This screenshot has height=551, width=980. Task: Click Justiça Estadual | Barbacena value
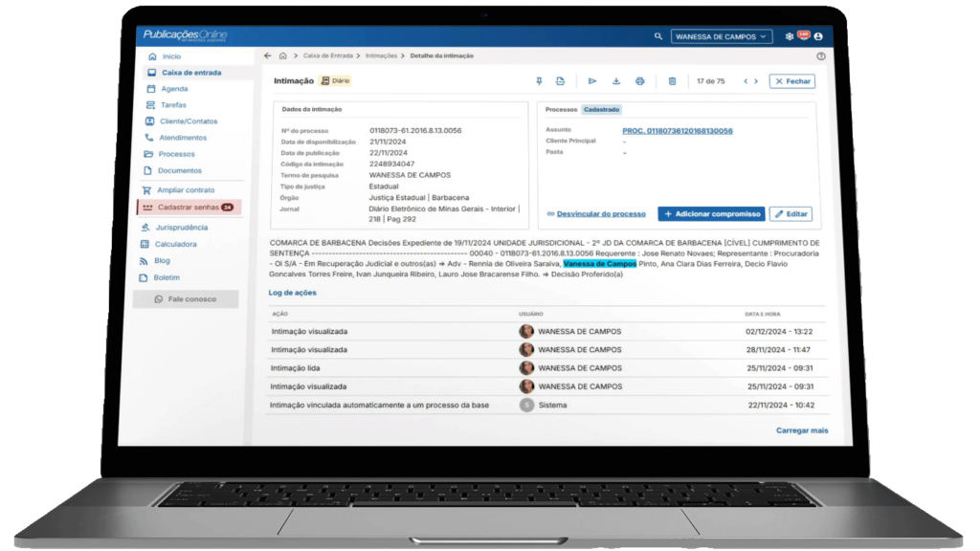419,198
